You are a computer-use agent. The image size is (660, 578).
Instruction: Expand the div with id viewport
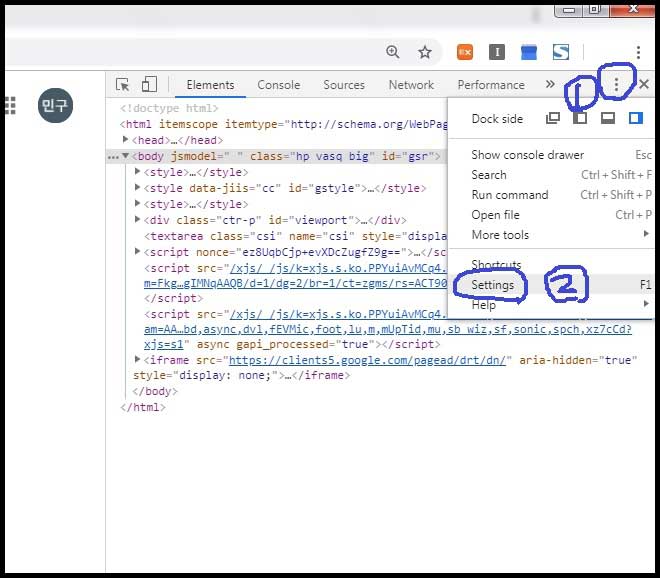coord(137,219)
